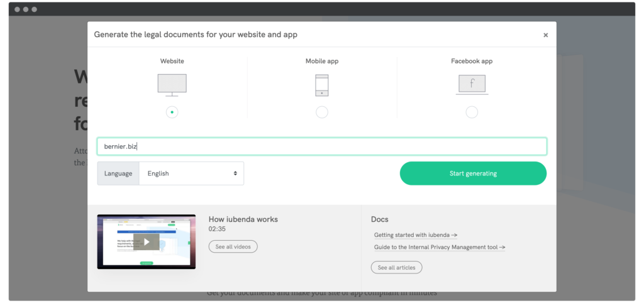Select the Mobile app radio button

(x=321, y=112)
